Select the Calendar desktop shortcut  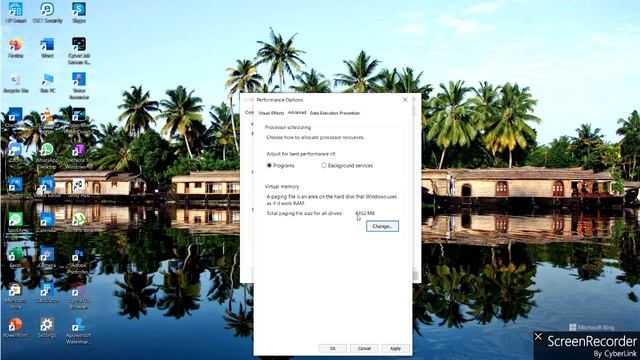[x=47, y=223]
